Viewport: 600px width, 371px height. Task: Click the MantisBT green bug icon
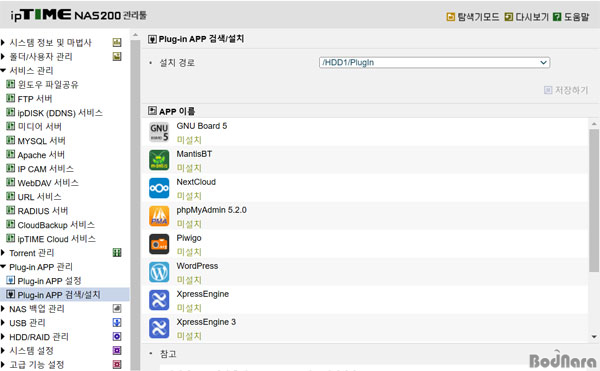coord(159,160)
